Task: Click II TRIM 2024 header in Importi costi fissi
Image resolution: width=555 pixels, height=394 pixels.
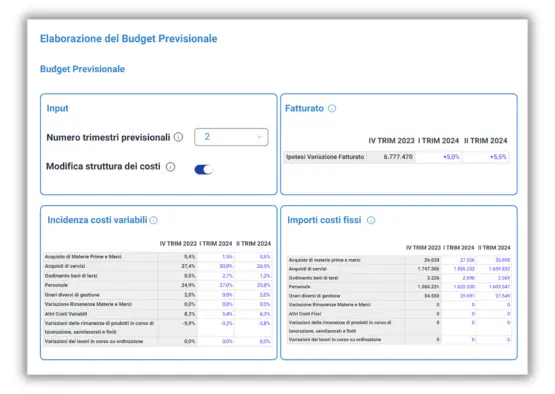Action: coord(494,248)
